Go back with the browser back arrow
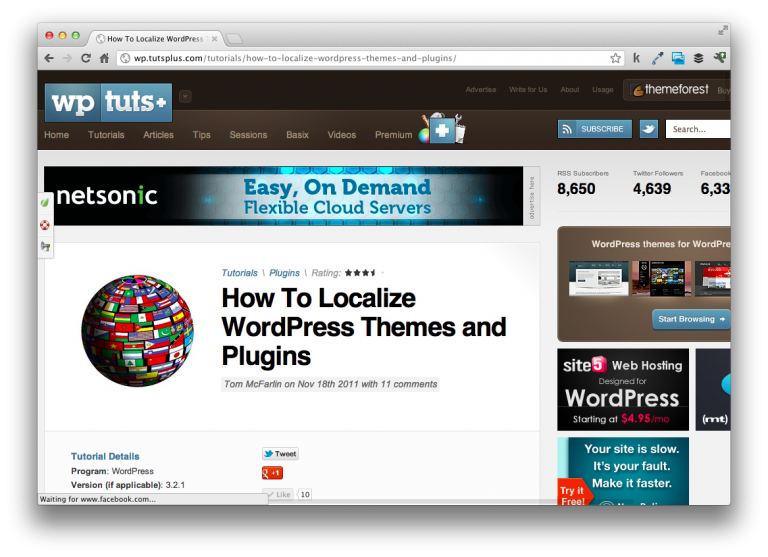This screenshot has height=557, width=768. click(49, 58)
